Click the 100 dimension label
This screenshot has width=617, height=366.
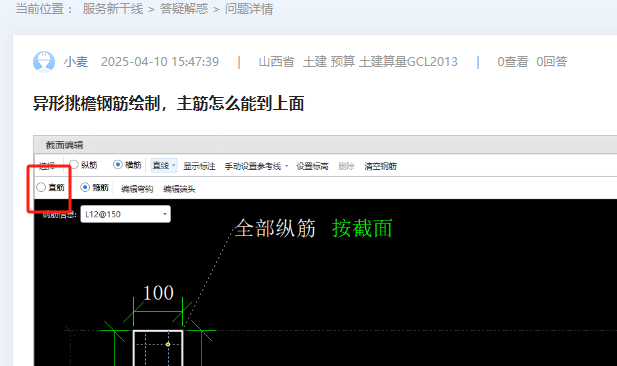pyautogui.click(x=158, y=293)
